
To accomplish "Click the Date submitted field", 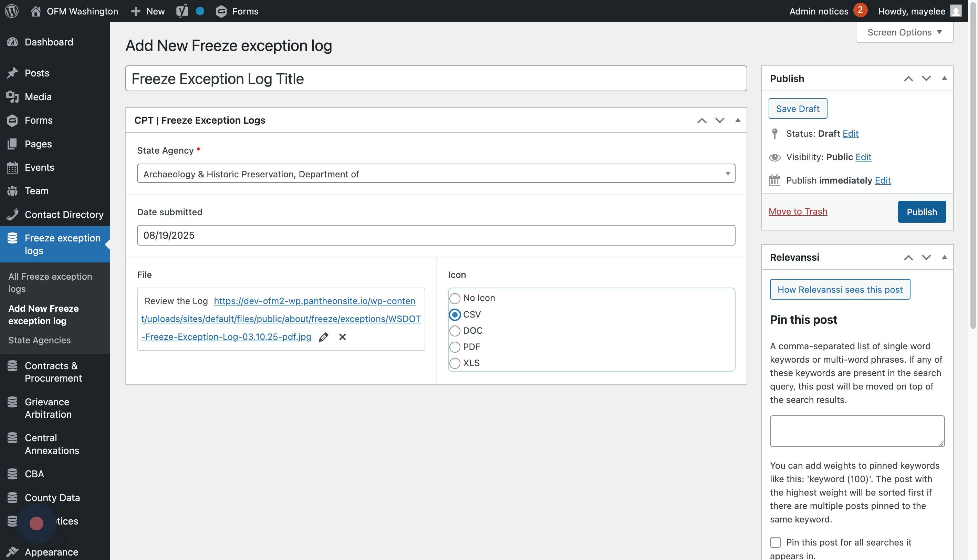I will 436,235.
